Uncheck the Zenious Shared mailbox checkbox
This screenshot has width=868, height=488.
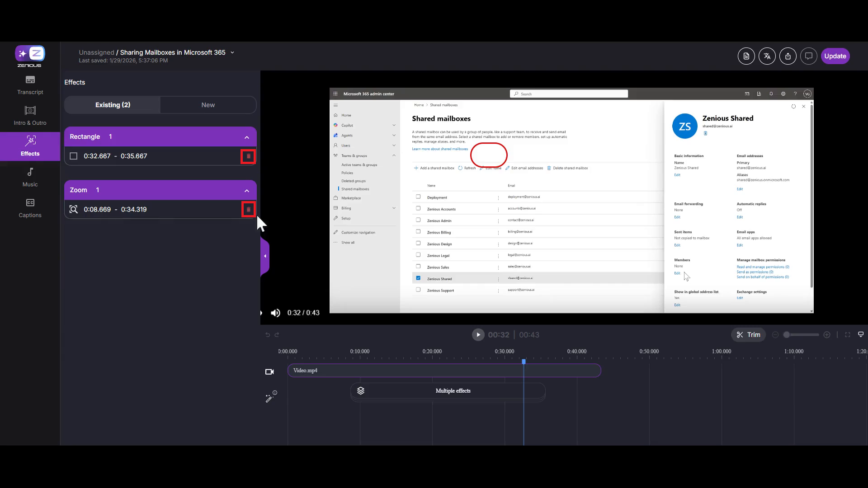(x=418, y=278)
